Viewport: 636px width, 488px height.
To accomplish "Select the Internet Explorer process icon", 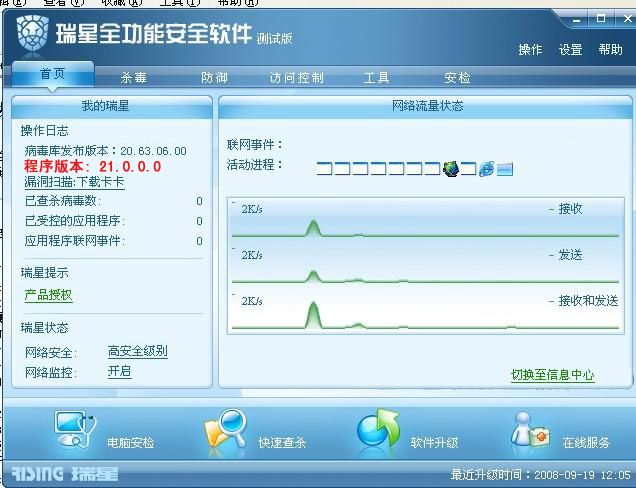I will tap(486, 168).
